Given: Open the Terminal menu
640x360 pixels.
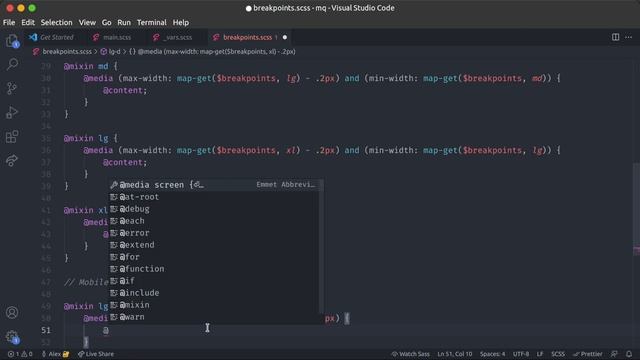Looking at the screenshot, I should click(151, 22).
